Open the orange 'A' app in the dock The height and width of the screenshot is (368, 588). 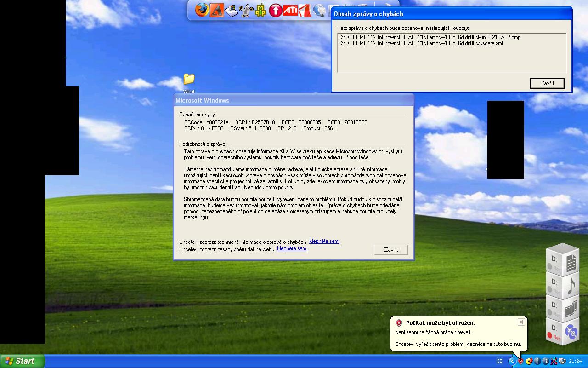[216, 10]
